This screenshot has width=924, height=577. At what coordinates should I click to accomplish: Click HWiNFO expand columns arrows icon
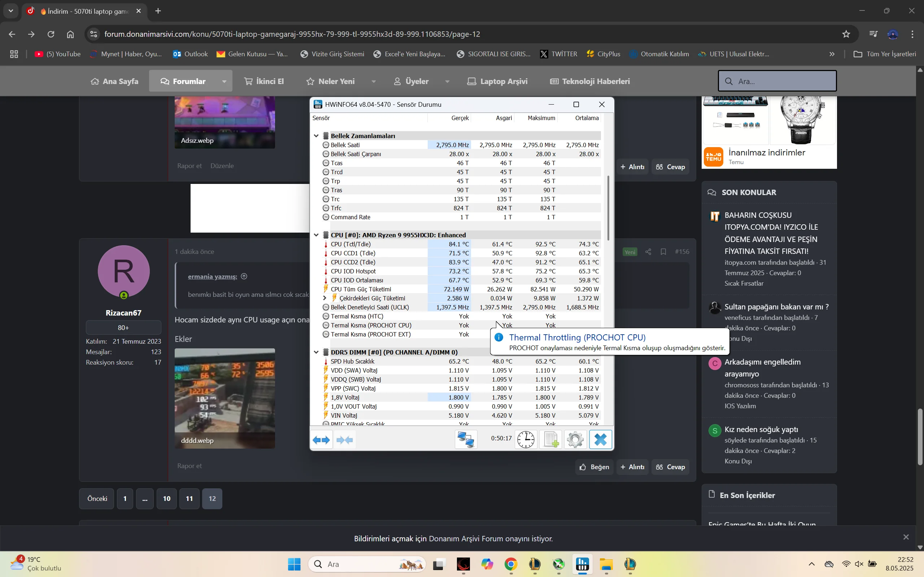[321, 440]
